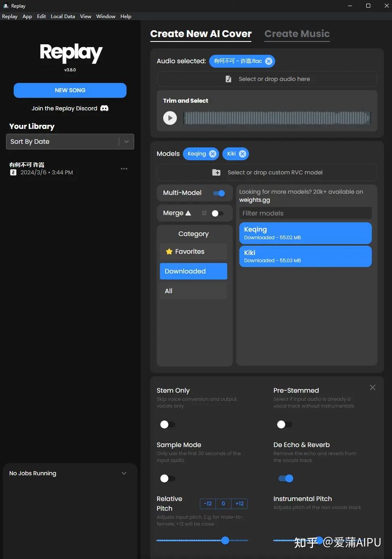Reset relative pitch to 0
392x559 pixels.
click(x=223, y=503)
